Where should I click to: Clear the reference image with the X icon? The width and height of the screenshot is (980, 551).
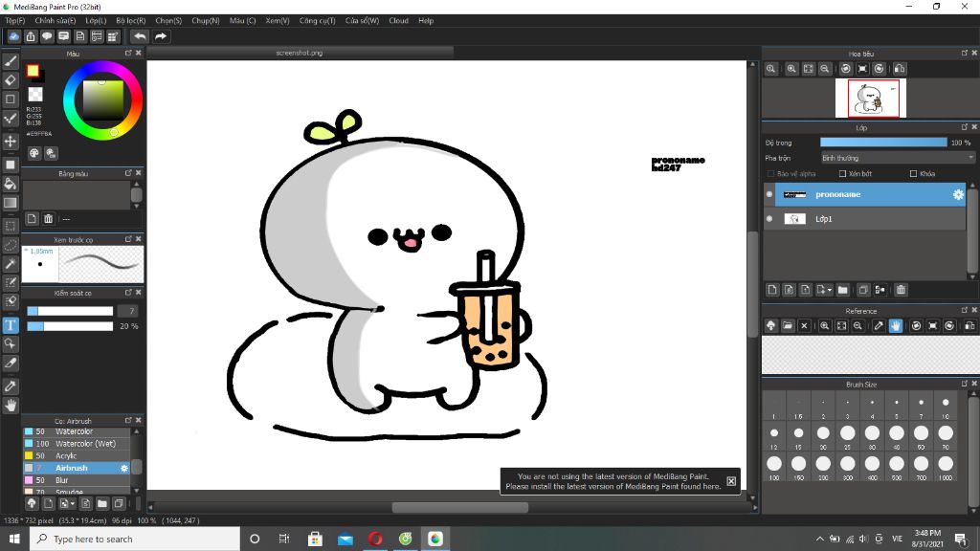(804, 325)
